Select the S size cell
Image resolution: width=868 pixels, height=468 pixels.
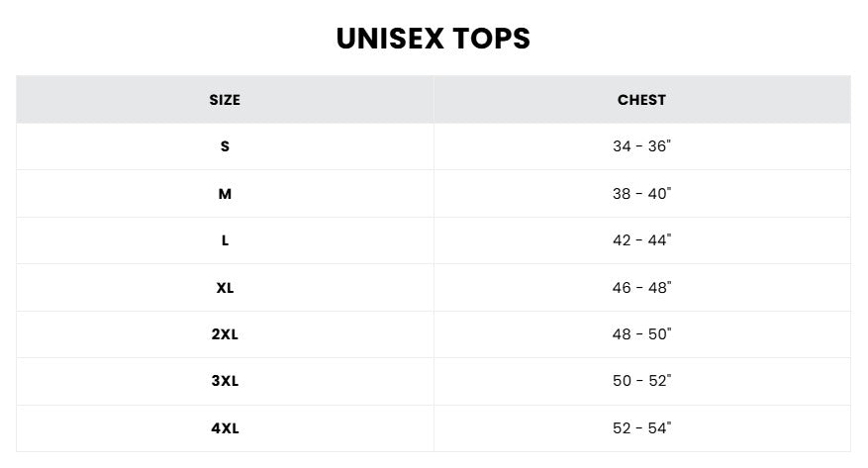225,146
